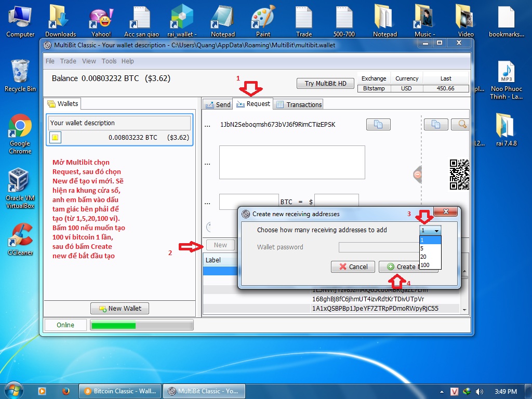The image size is (532, 399).
Task: Open the Notepad folder icon
Action: [385, 21]
